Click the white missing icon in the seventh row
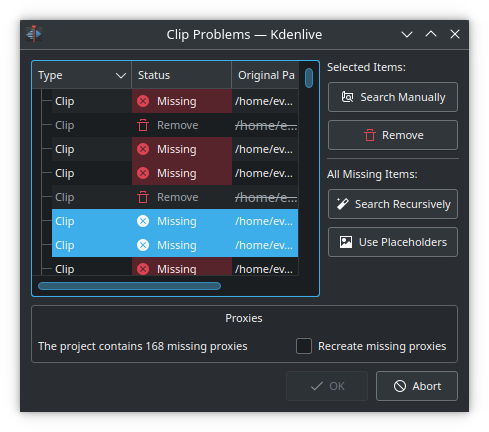Image resolution: width=489 pixels, height=432 pixels. tap(143, 245)
